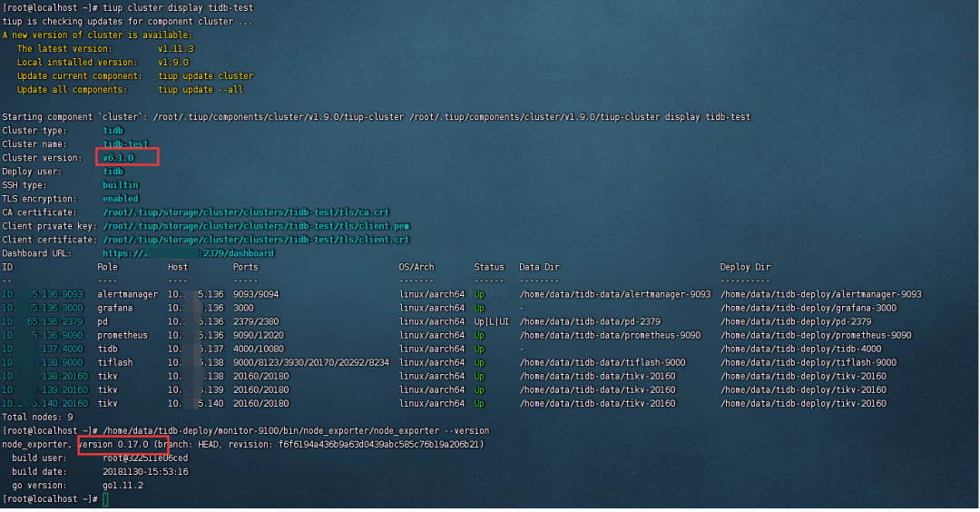980x512 pixels.
Task: Click the revision hash 'f6f6194a436b9a63d0439abc585c76b19a206b21'
Action: click(x=378, y=445)
